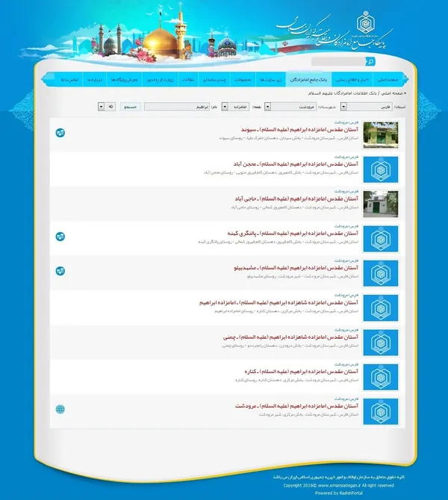
Task: Open زیر سایت ها menu
Action: tap(270, 80)
